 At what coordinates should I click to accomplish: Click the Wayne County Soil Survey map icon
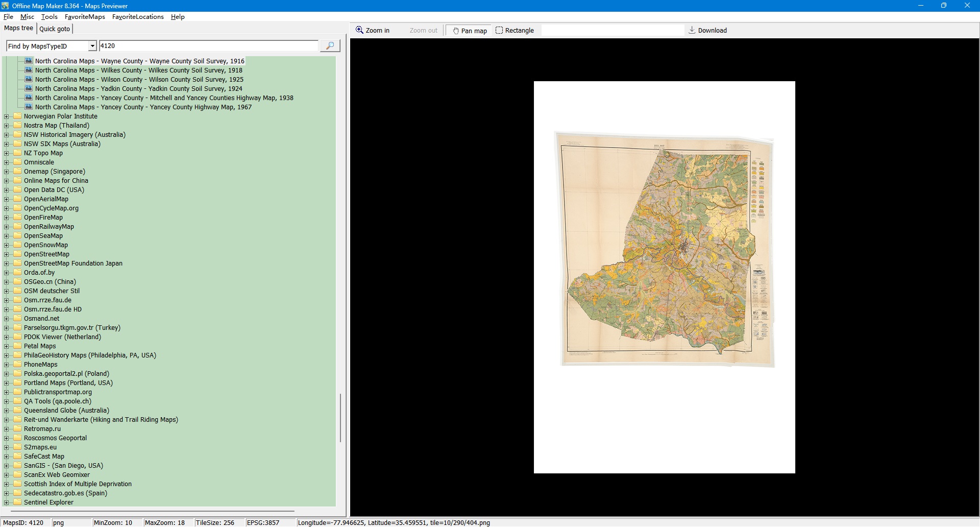29,61
